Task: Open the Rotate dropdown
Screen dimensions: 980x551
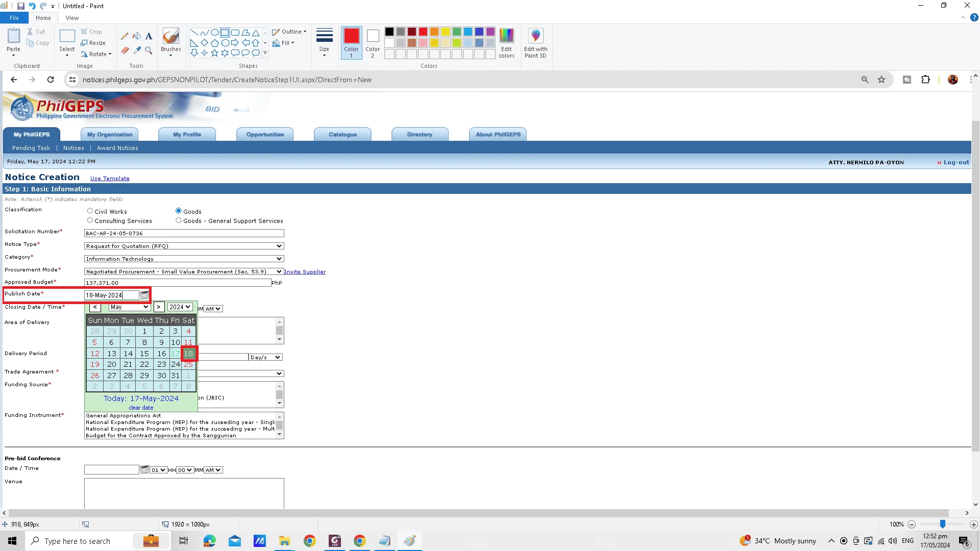Action: pyautogui.click(x=96, y=54)
